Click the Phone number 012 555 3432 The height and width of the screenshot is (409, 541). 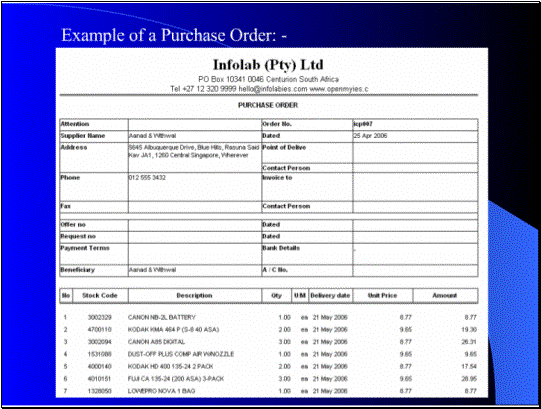147,177
